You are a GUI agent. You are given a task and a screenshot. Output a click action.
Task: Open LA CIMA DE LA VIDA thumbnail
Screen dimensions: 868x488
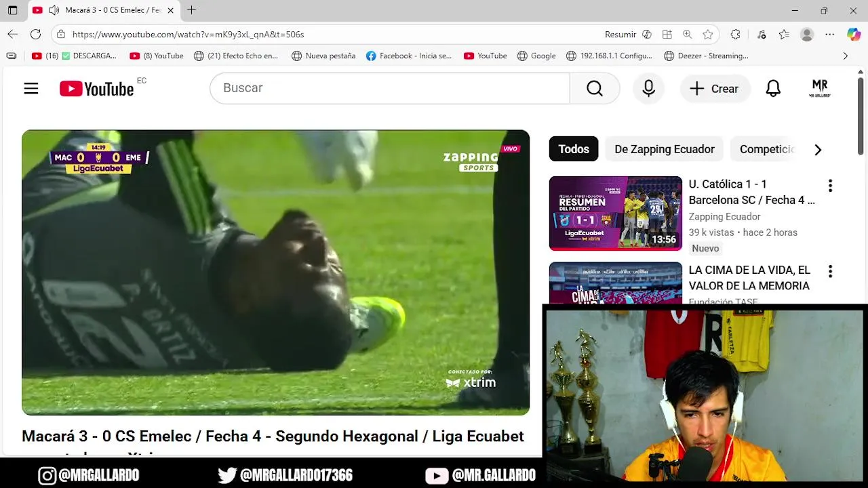(x=616, y=283)
